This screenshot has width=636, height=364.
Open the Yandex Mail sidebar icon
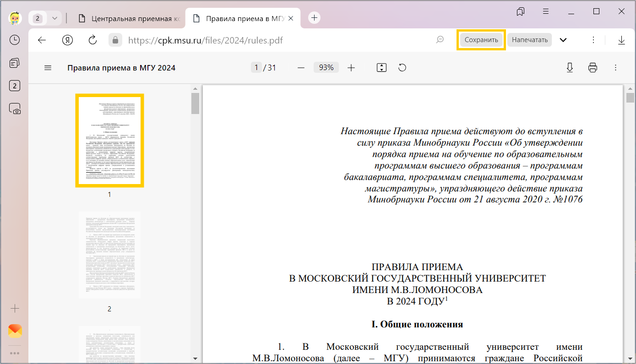tap(15, 331)
